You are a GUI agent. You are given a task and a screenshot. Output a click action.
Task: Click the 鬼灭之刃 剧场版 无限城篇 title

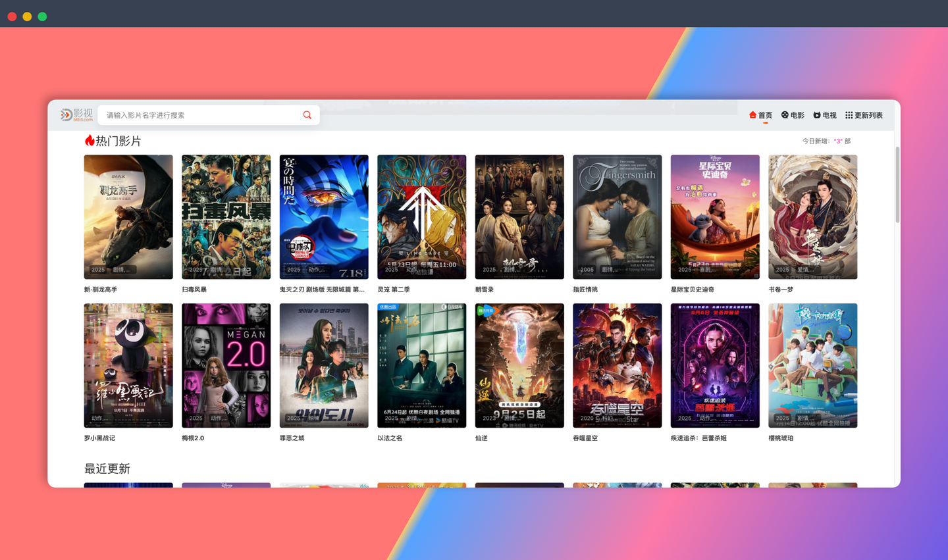322,290
